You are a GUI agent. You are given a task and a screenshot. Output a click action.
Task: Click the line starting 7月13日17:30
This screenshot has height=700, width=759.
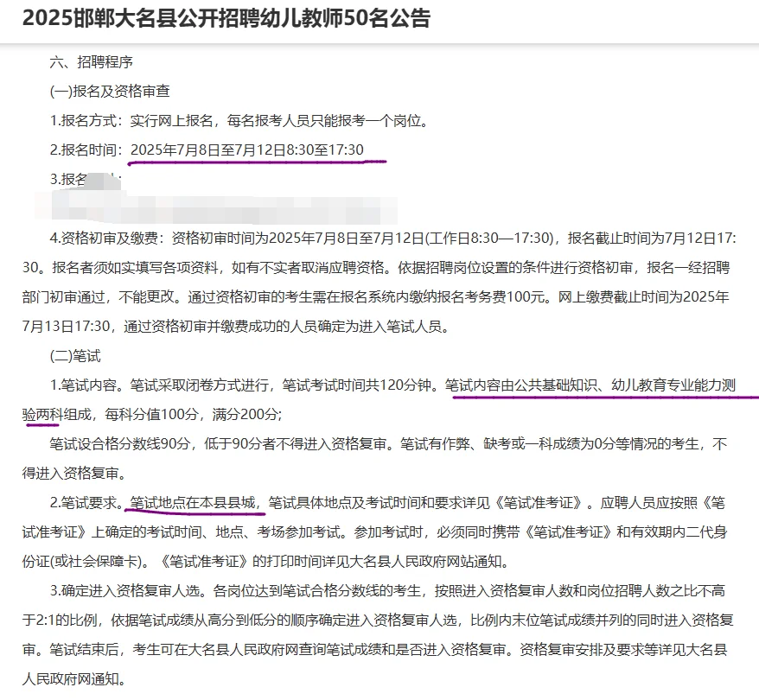(237, 327)
